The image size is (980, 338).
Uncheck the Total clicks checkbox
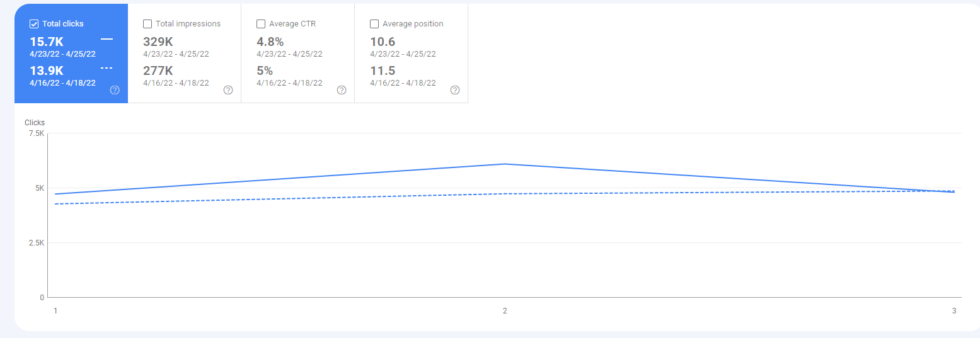click(x=34, y=24)
